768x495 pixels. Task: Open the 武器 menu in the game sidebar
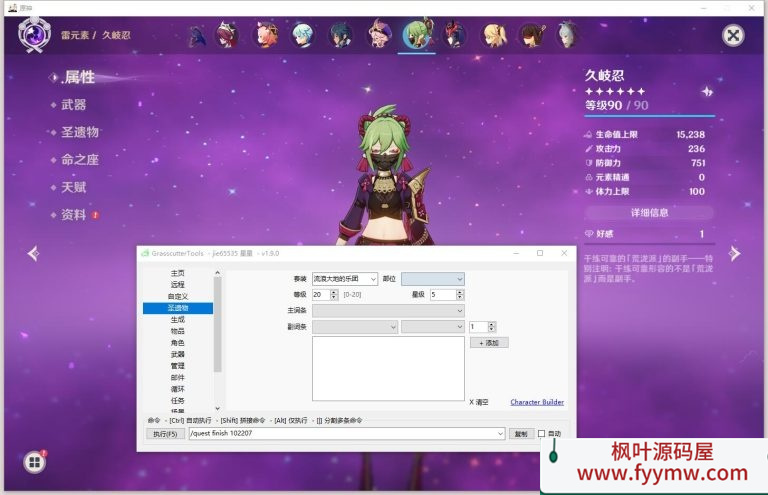pos(73,105)
